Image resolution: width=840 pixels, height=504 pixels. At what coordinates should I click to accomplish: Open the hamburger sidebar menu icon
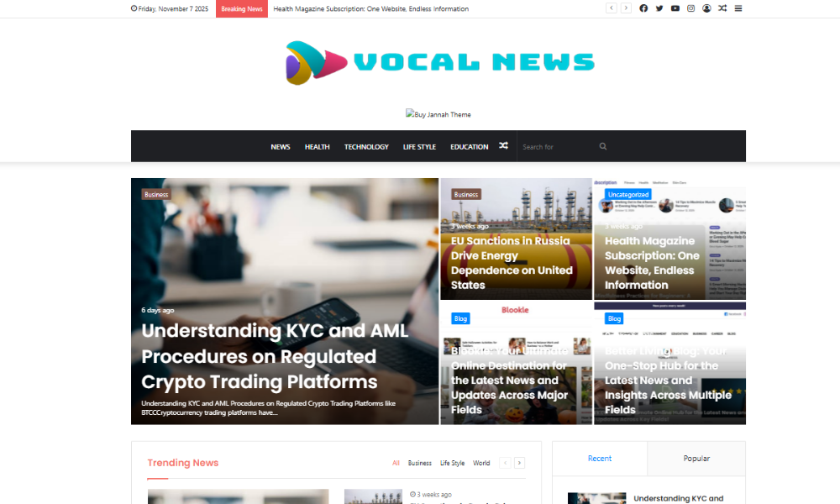[738, 8]
